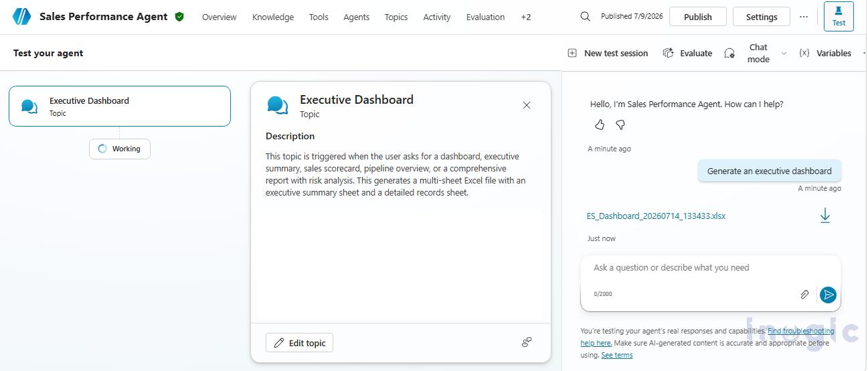Image resolution: width=868 pixels, height=371 pixels.
Task: Click the greeting message text
Action: pyautogui.click(x=687, y=104)
